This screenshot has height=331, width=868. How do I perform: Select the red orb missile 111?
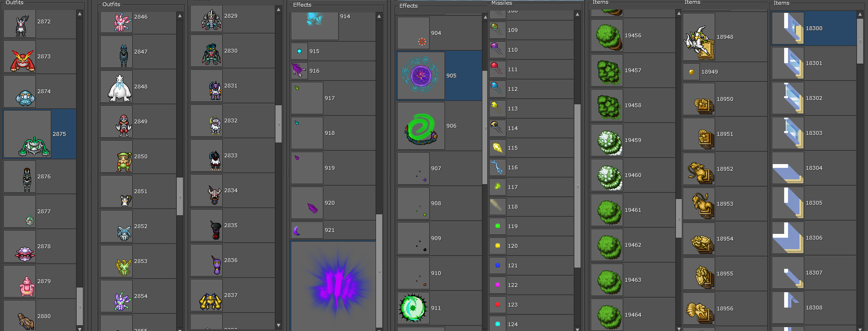click(x=497, y=68)
